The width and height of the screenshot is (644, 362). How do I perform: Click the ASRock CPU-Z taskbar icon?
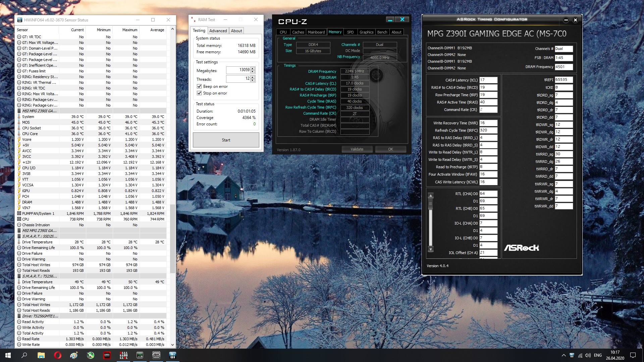tap(156, 355)
